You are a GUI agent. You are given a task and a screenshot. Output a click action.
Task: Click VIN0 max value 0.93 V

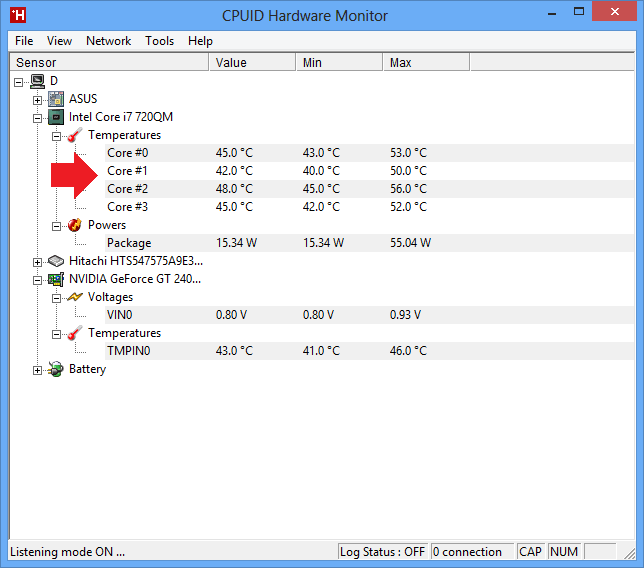(x=405, y=315)
